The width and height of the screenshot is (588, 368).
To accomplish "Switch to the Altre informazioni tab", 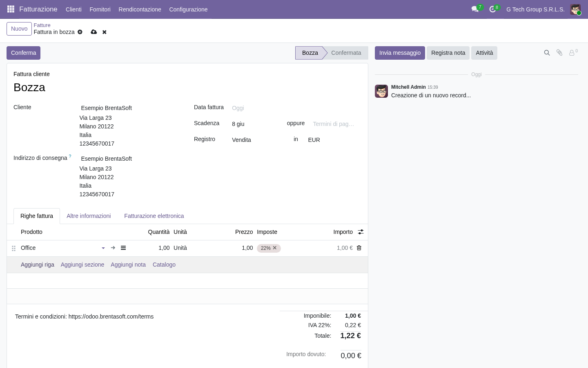I will point(89,216).
